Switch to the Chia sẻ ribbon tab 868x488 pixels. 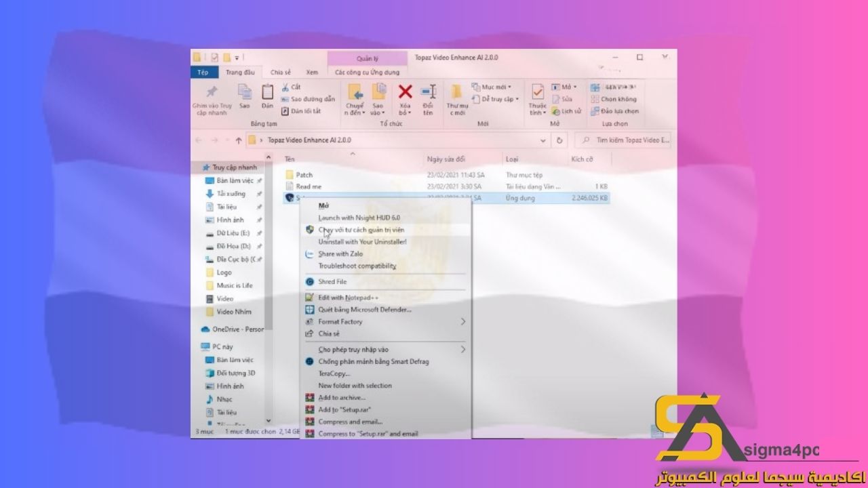281,72
